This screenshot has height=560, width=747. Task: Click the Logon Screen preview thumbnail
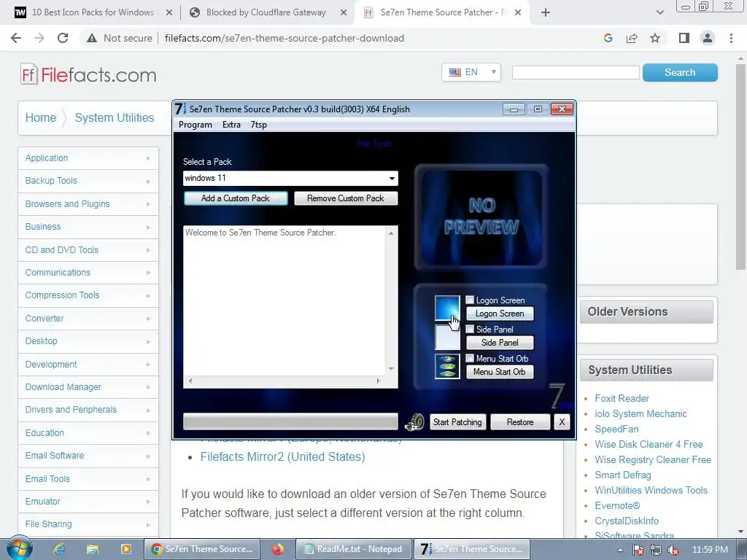point(447,308)
